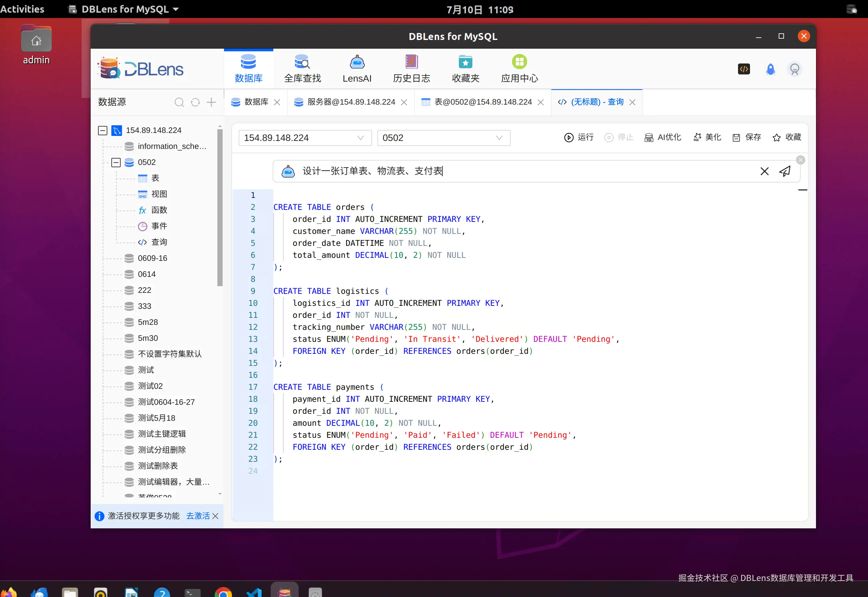Open the 收藏夹 favorites panel
Viewport: 868px width, 597px height.
point(465,68)
